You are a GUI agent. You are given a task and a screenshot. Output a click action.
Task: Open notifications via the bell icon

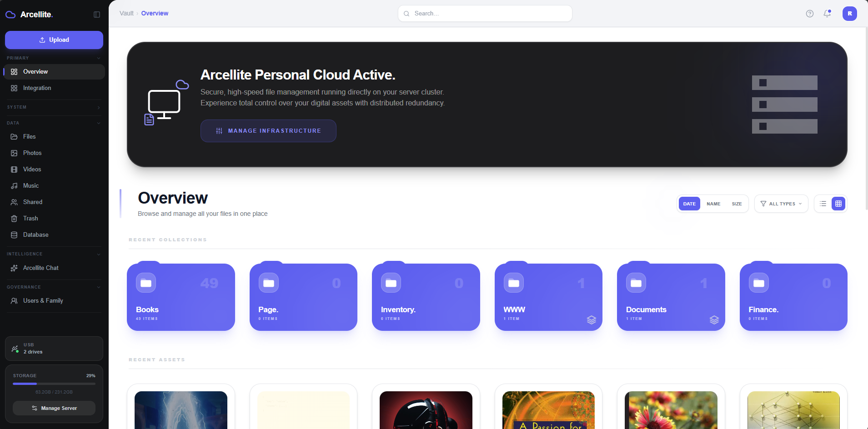pyautogui.click(x=827, y=14)
